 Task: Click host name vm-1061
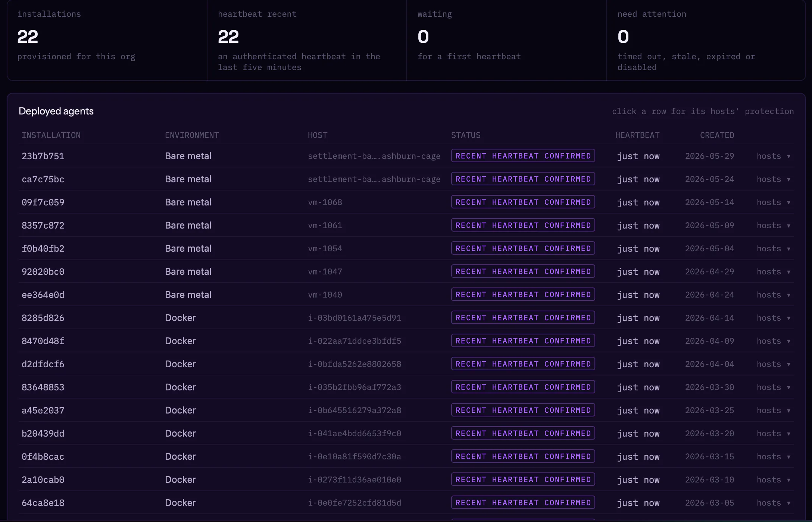pyautogui.click(x=325, y=226)
